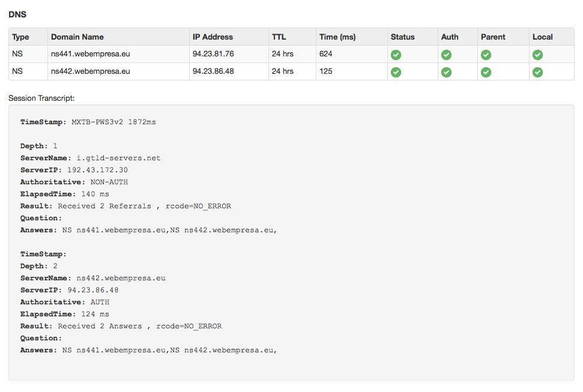Click the Parent checkmark for ns441.webempresa.eu
This screenshot has height=392, width=583.
click(x=486, y=55)
